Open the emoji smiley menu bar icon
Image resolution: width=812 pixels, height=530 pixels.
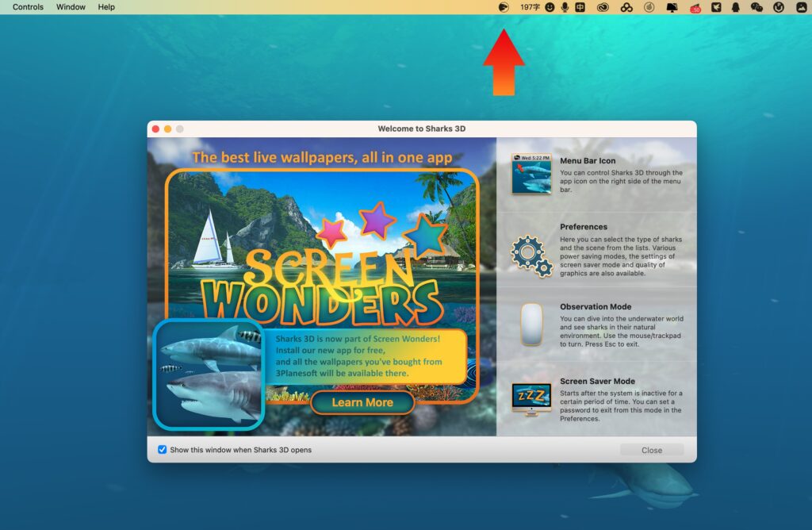(550, 7)
